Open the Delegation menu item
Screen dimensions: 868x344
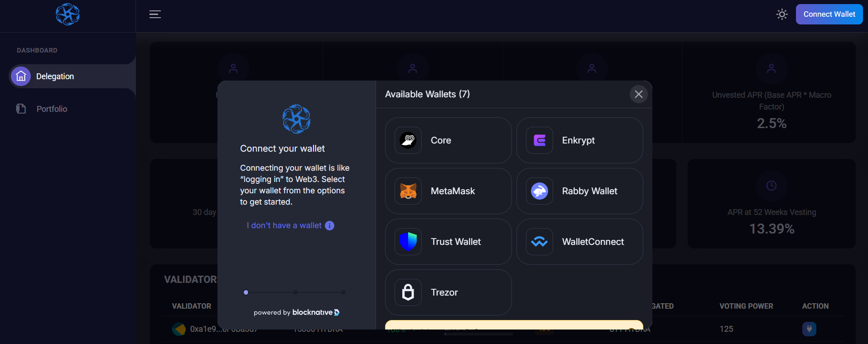(x=72, y=76)
